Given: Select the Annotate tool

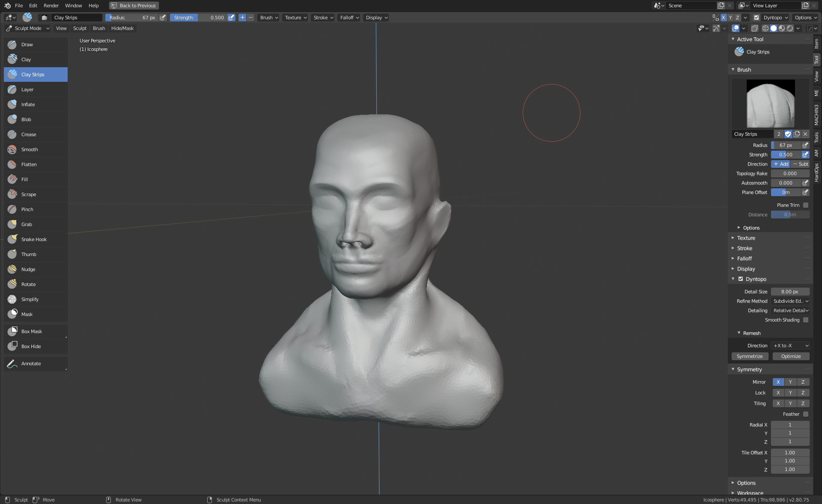Looking at the screenshot, I should pos(31,364).
